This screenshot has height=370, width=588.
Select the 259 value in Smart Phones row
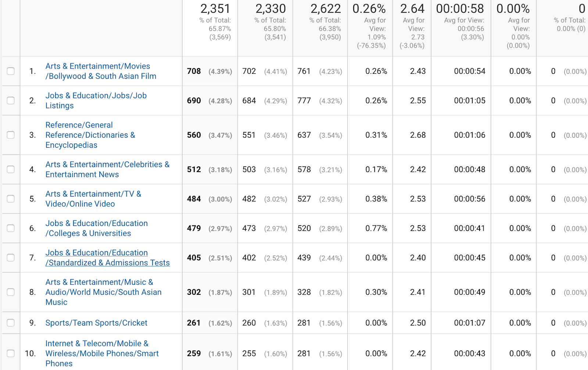click(x=194, y=353)
